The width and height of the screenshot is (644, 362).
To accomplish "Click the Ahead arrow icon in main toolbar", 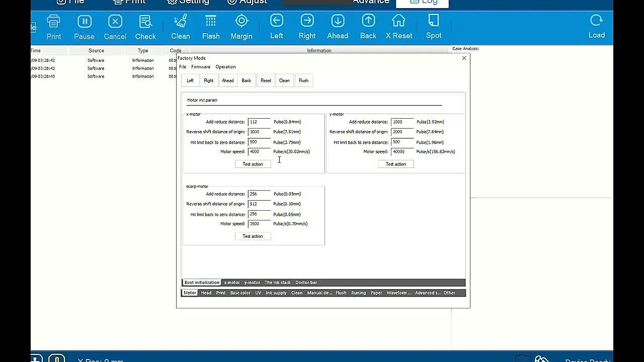I will tap(338, 21).
